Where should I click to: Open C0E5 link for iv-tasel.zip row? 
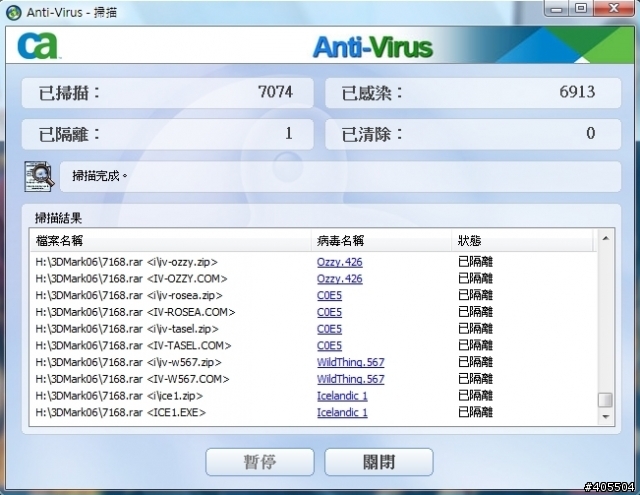click(x=329, y=329)
